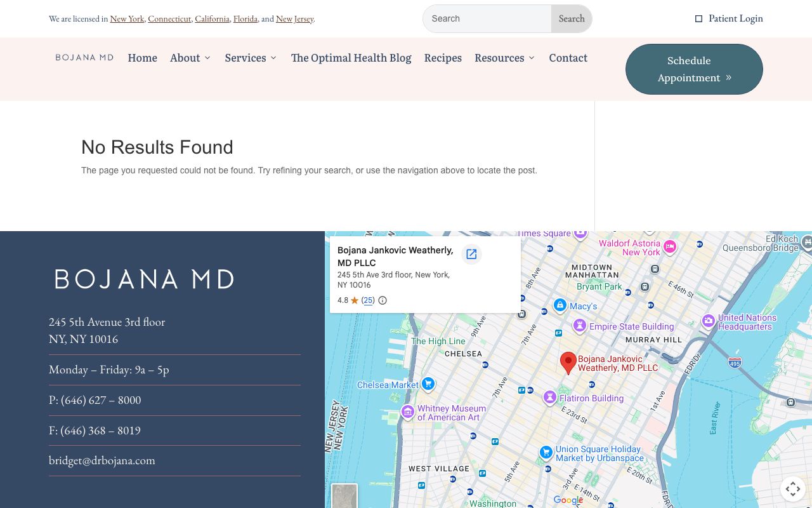Open the California license link
This screenshot has height=508, width=812.
point(212,19)
